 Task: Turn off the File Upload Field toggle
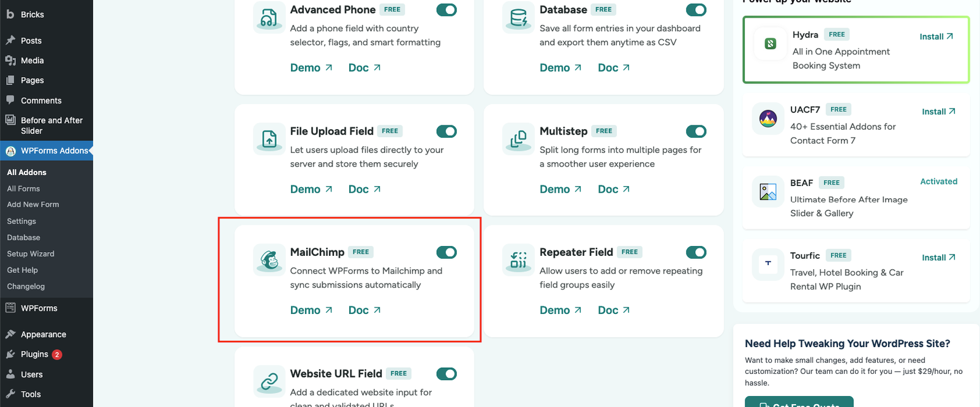click(x=447, y=132)
